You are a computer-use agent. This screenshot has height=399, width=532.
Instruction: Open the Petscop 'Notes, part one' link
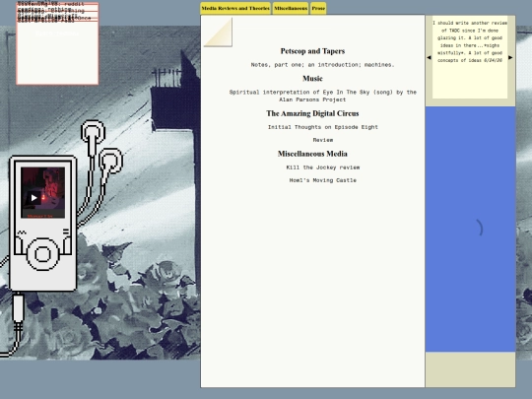tap(323, 65)
